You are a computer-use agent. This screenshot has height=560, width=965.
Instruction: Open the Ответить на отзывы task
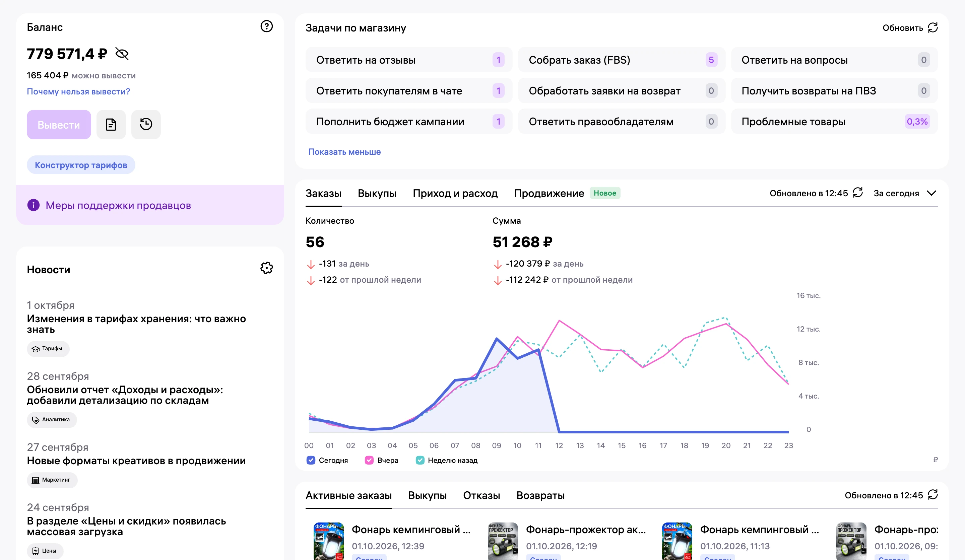point(408,60)
